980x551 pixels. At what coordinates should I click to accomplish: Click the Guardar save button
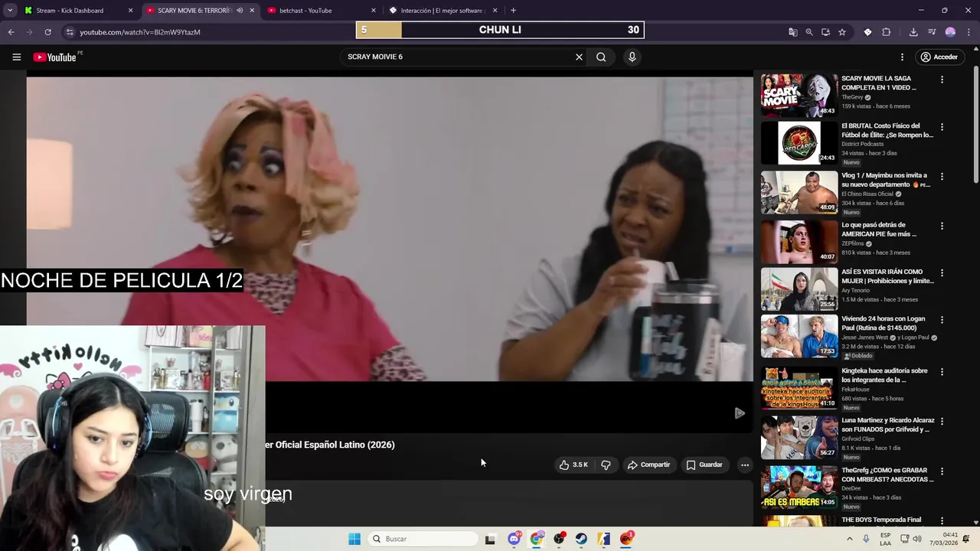[704, 465]
